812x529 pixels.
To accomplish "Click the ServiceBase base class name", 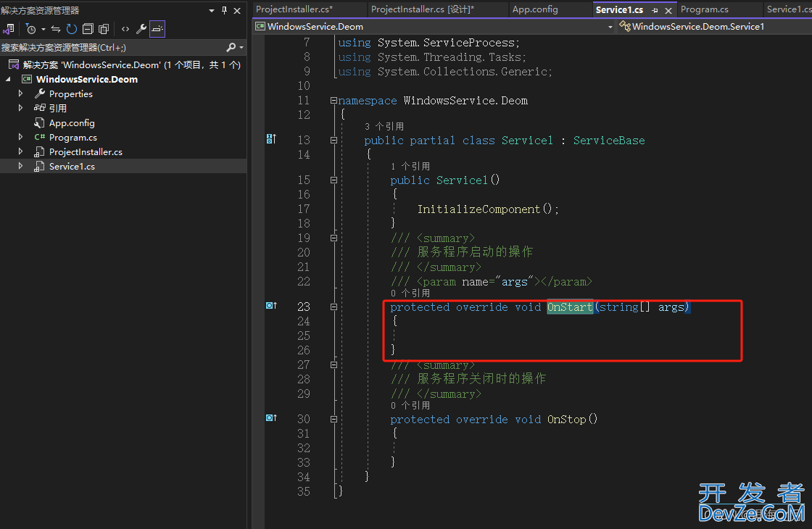I will (x=609, y=141).
